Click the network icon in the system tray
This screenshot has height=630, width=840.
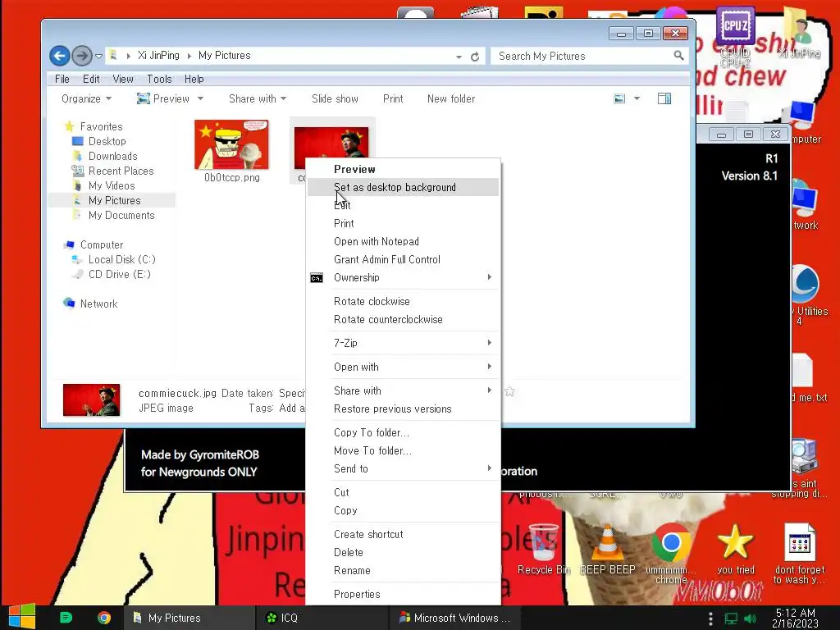click(x=731, y=619)
